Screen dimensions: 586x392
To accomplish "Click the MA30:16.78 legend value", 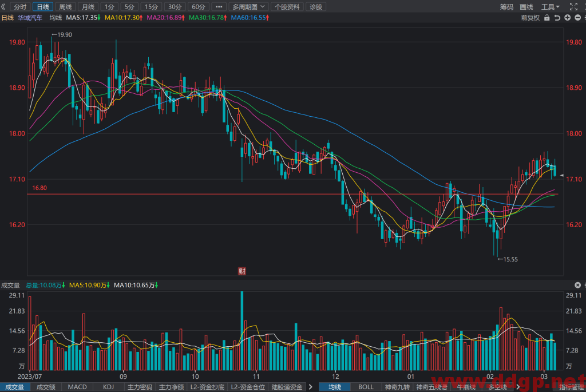I will coord(208,18).
